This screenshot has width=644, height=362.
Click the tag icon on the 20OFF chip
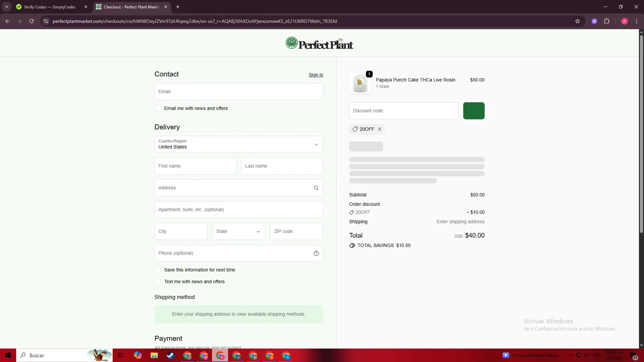tap(355, 129)
